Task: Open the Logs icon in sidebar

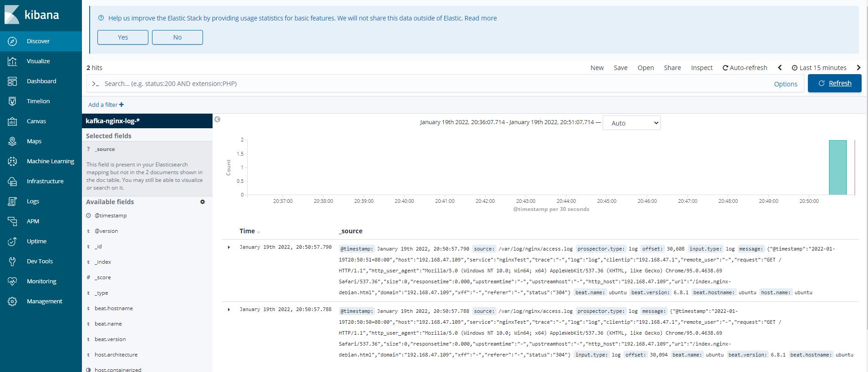Action: (x=12, y=201)
